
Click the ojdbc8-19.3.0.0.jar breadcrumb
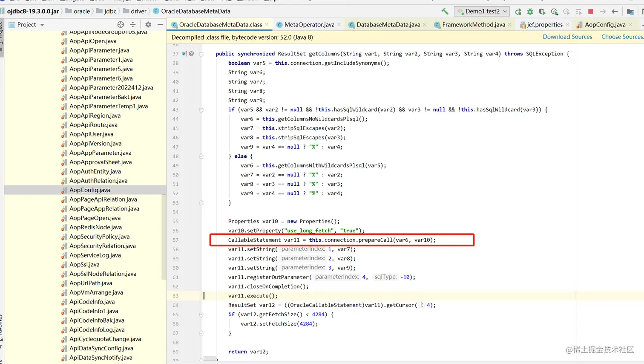tap(33, 12)
